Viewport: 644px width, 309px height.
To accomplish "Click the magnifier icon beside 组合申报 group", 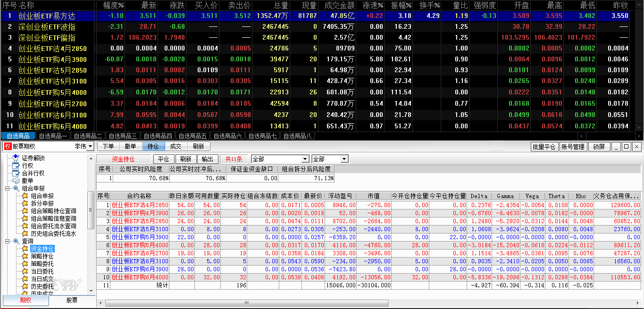I will (x=16, y=188).
